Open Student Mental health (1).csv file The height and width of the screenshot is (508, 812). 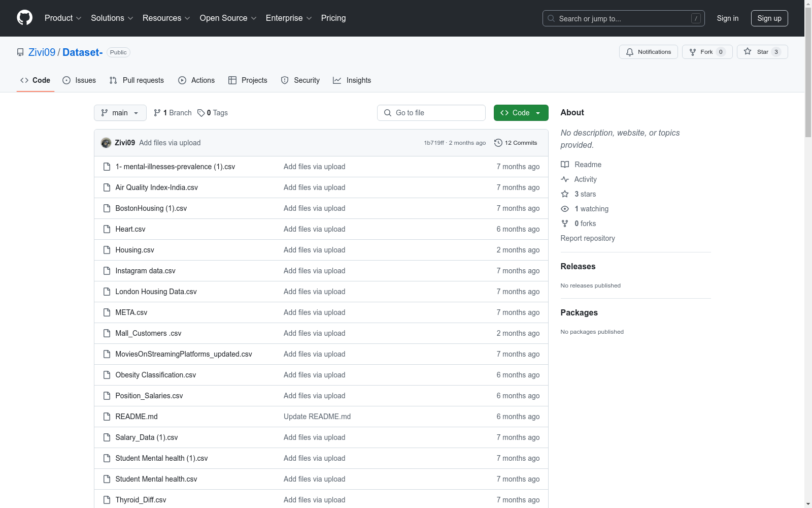(x=161, y=458)
